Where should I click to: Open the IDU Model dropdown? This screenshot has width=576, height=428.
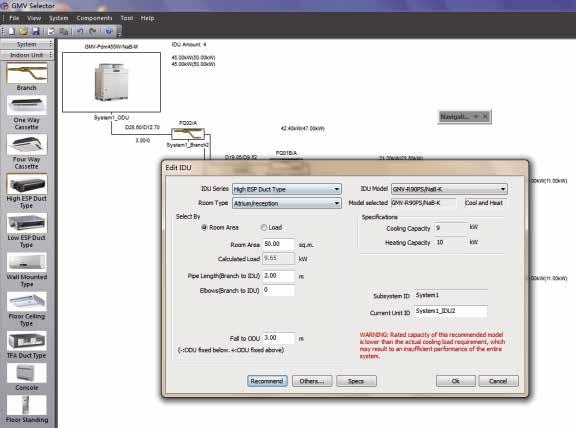(x=449, y=189)
